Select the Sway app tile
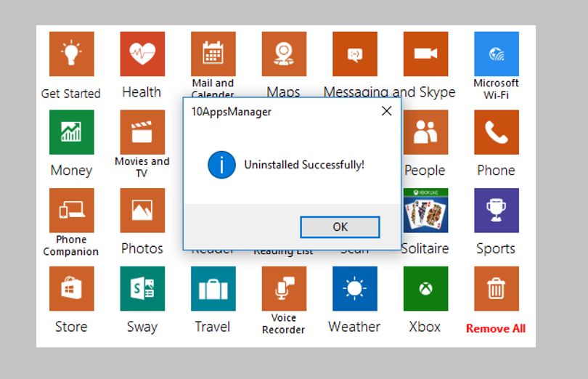588x379 pixels. pos(142,288)
